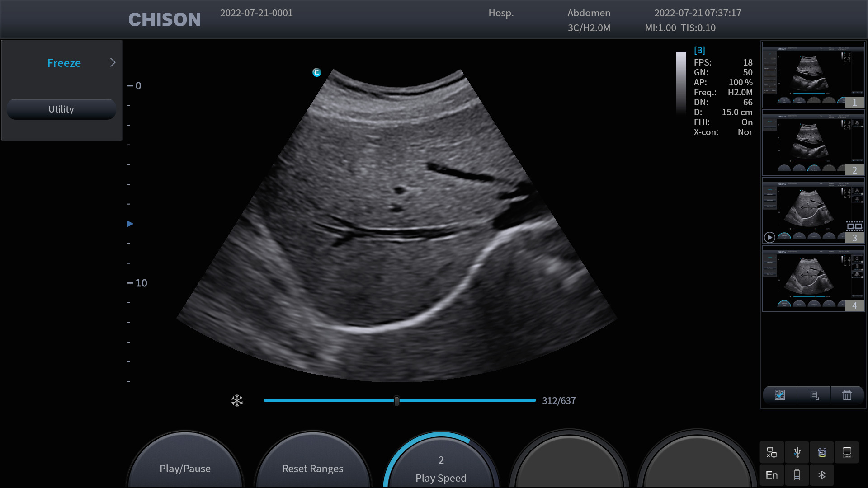Click the Reset Ranges knob button
Image resolution: width=868 pixels, height=488 pixels.
coord(313,461)
